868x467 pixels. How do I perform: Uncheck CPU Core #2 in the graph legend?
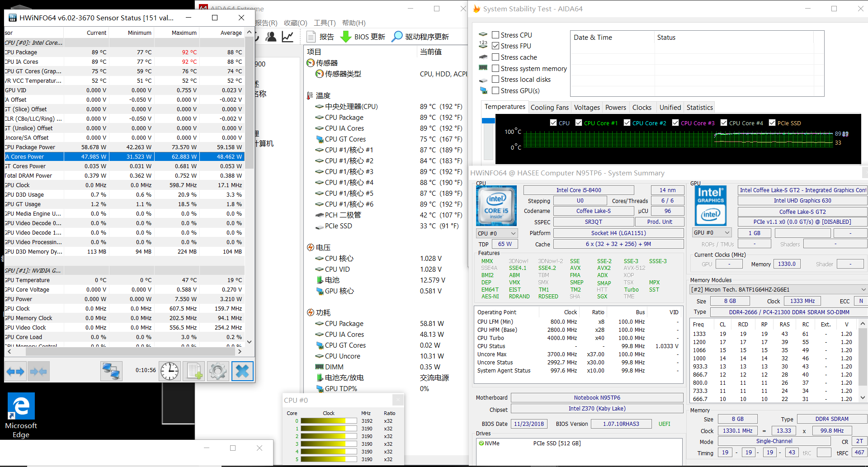click(627, 123)
